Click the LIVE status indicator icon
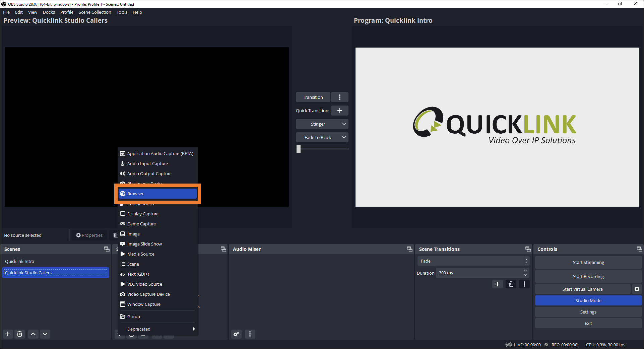 coord(509,345)
